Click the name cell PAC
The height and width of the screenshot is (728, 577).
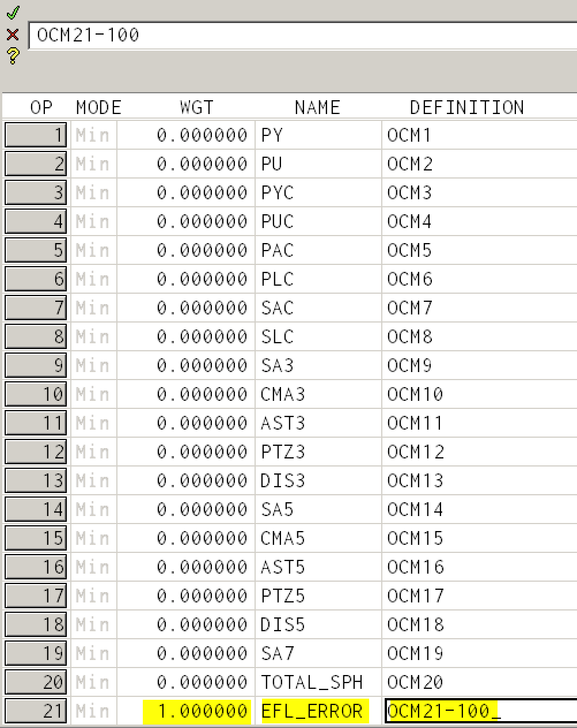[x=318, y=250]
